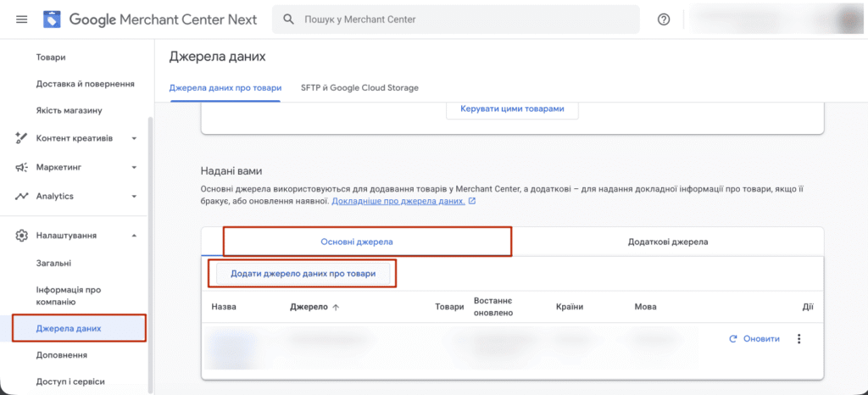Viewport: 868px width, 395px height.
Task: Click the sort arrow next to Джерело
Action: (x=335, y=308)
